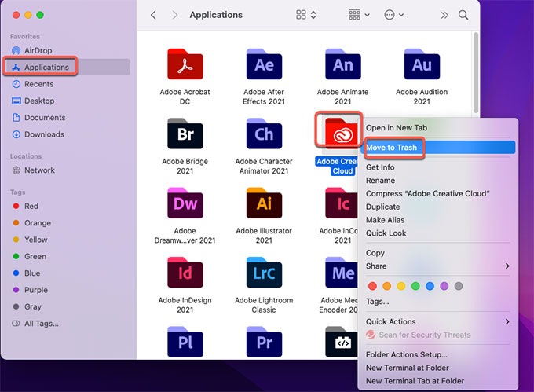Open Downloads in the sidebar
Screen dimensions: 534x392
tap(38, 134)
